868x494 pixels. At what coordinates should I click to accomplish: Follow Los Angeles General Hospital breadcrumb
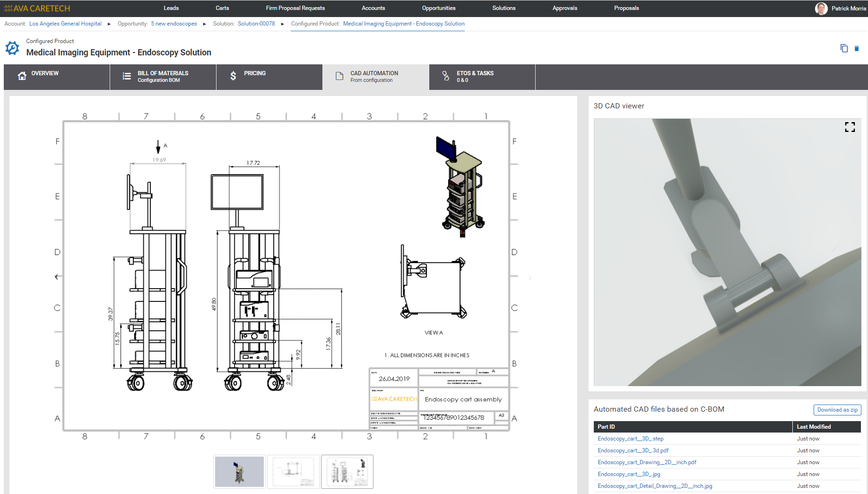click(x=65, y=24)
